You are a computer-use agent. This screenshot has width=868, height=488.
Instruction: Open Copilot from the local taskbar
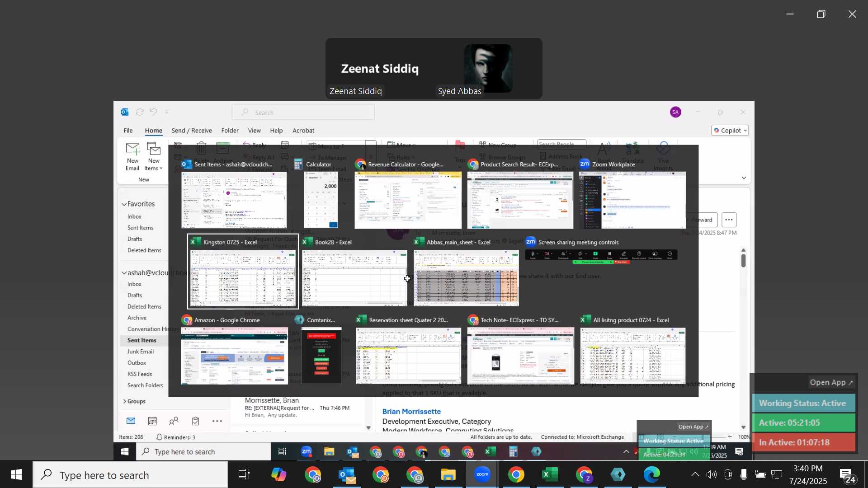tap(278, 475)
